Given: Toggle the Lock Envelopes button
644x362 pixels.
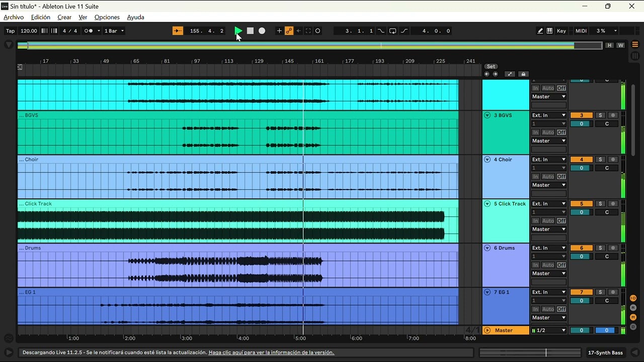Looking at the screenshot, I should [523, 74].
